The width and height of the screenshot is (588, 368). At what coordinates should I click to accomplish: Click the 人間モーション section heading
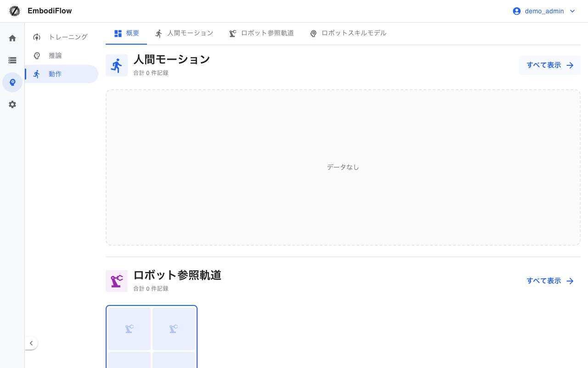click(172, 59)
